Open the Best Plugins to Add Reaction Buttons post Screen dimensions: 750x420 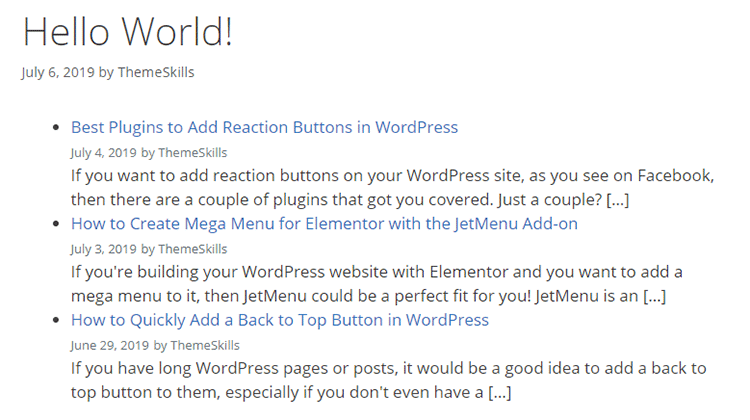coord(264,127)
